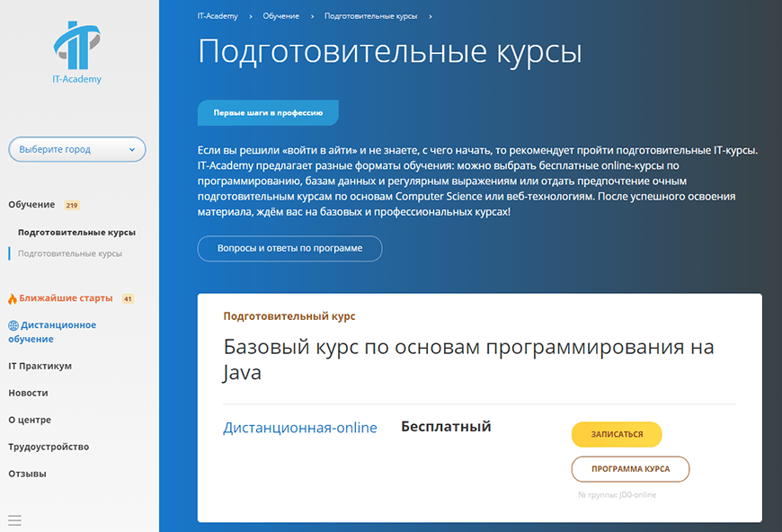Click the Первые шаги в профессию tag
This screenshot has width=782, height=532.
tap(268, 113)
